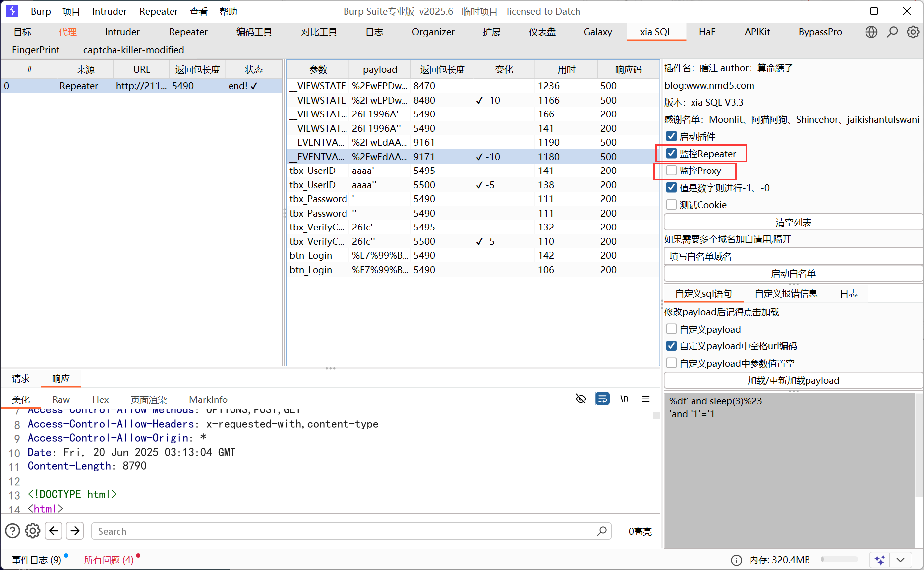This screenshot has width=924, height=570.
Task: Open the Organizer tab
Action: click(433, 32)
